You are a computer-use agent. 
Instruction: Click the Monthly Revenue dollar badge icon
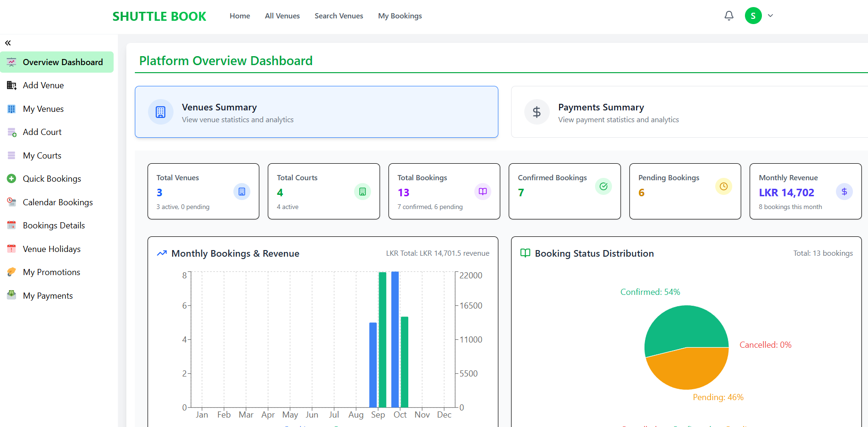point(844,192)
